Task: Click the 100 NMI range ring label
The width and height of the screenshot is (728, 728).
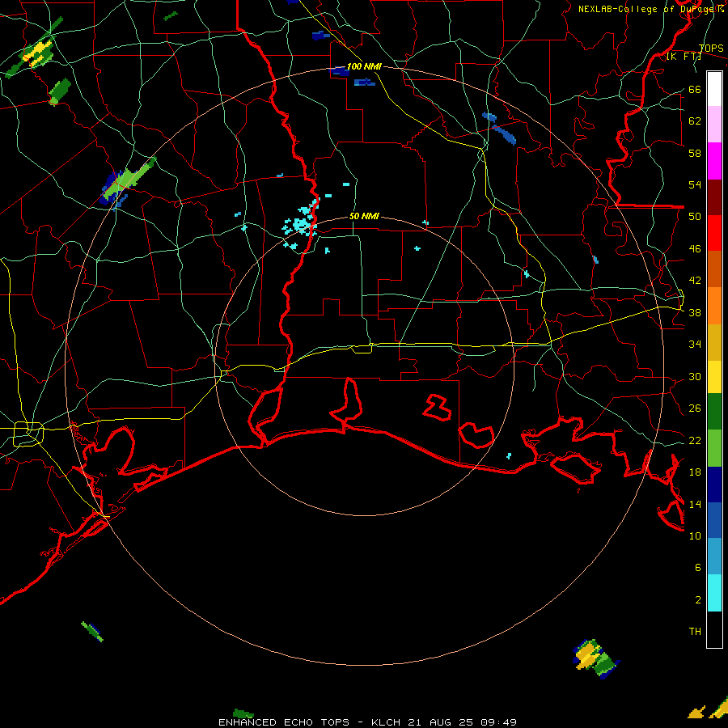Action: point(364,66)
